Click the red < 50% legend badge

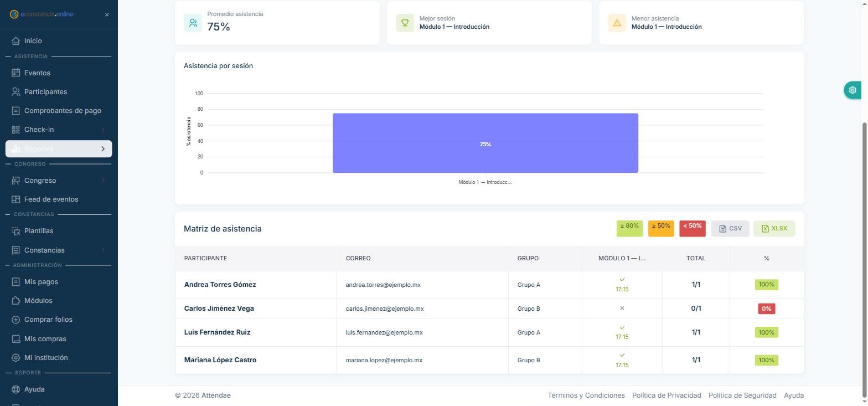[x=693, y=229]
